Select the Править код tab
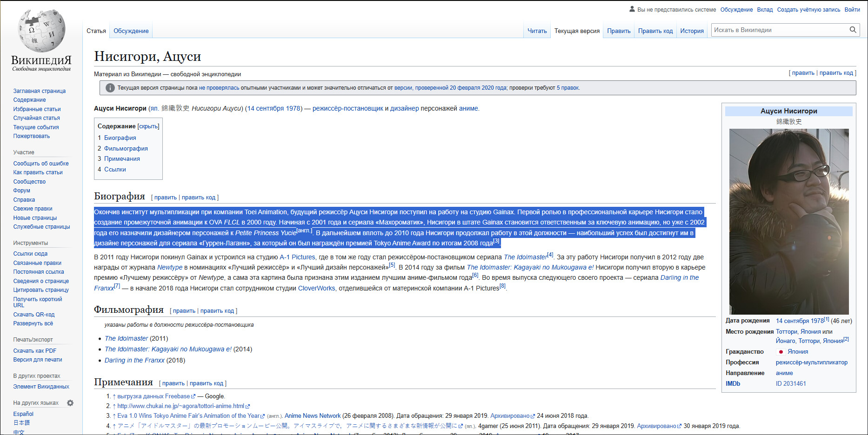 pos(655,31)
